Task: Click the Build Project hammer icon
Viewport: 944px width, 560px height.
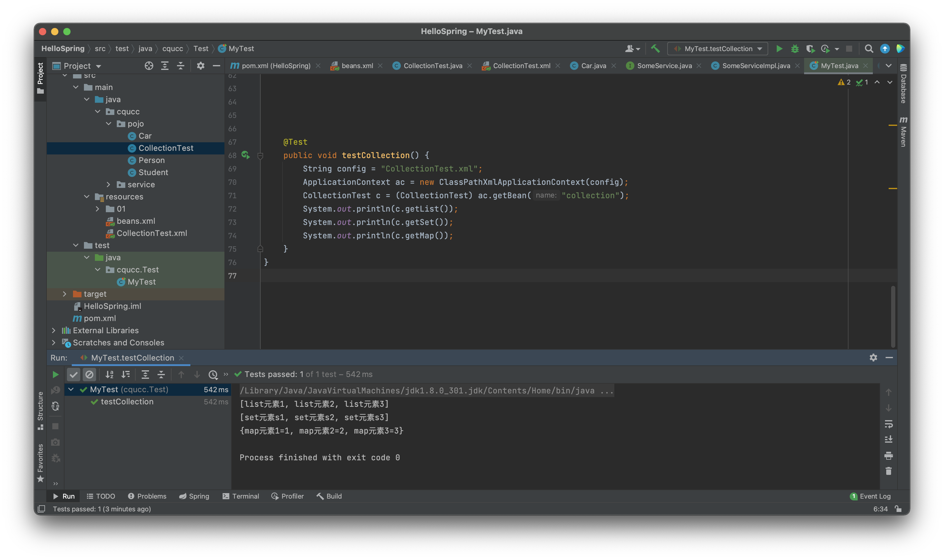Action: (x=655, y=49)
